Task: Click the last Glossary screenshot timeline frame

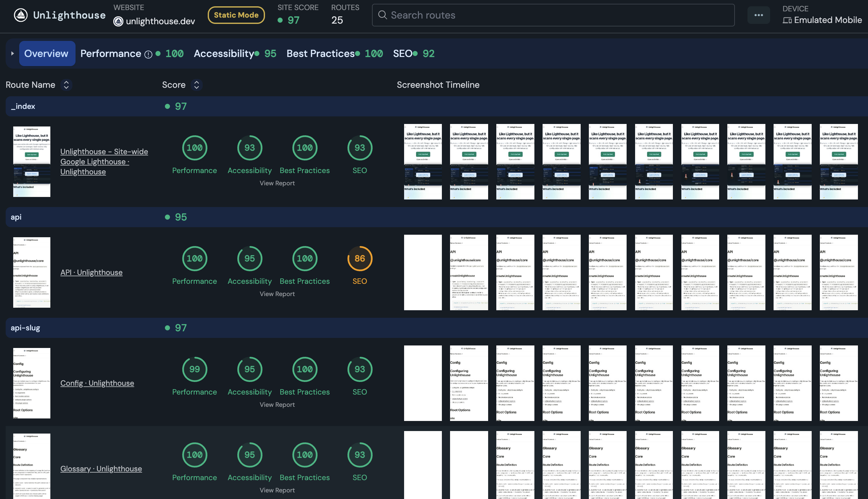Action: tap(838, 465)
